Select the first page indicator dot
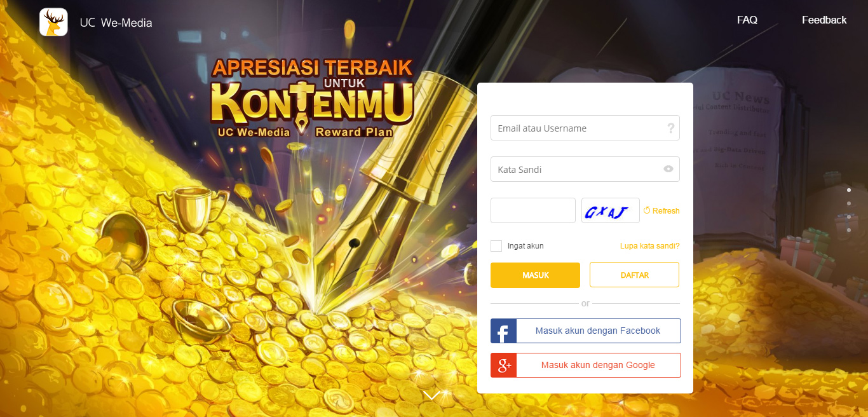 tap(849, 190)
